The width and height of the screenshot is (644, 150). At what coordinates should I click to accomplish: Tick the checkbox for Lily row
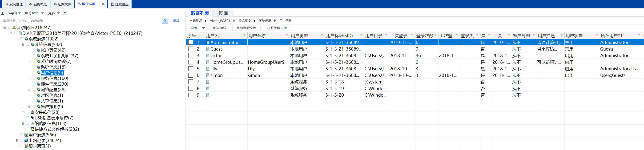click(190, 69)
